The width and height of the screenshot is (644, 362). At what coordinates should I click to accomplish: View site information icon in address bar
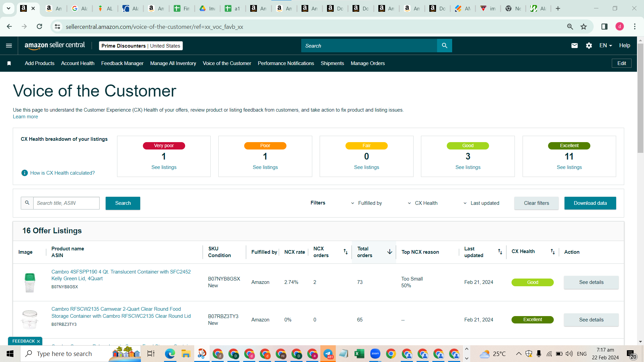coord(58,26)
